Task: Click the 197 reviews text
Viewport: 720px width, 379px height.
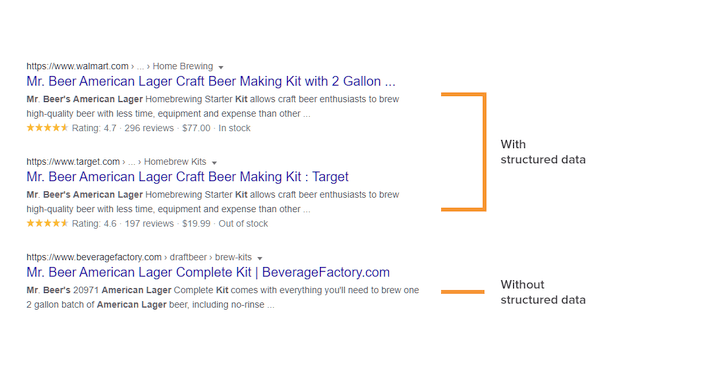Action: [x=149, y=224]
